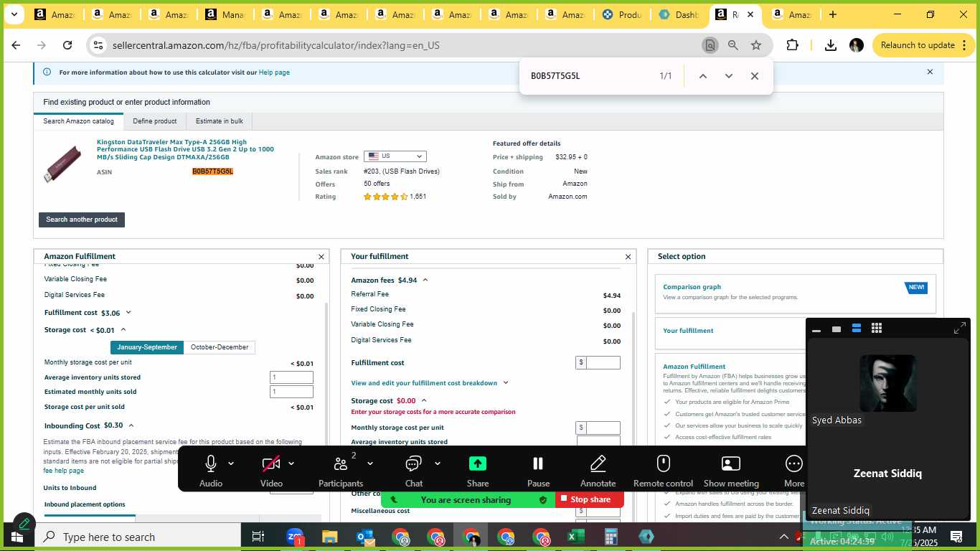Mute or unmute the Zoom Audio microphone
The width and height of the screenshot is (980, 551).
click(211, 463)
